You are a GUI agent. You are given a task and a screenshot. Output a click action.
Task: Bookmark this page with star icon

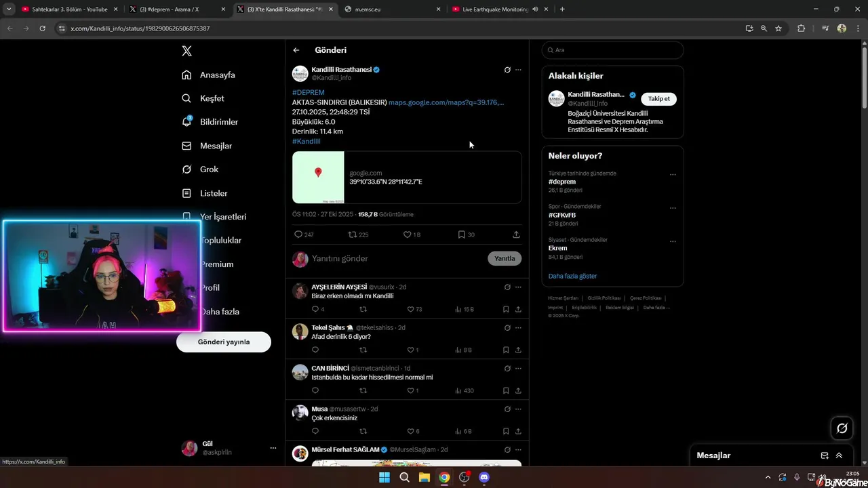pyautogui.click(x=778, y=28)
